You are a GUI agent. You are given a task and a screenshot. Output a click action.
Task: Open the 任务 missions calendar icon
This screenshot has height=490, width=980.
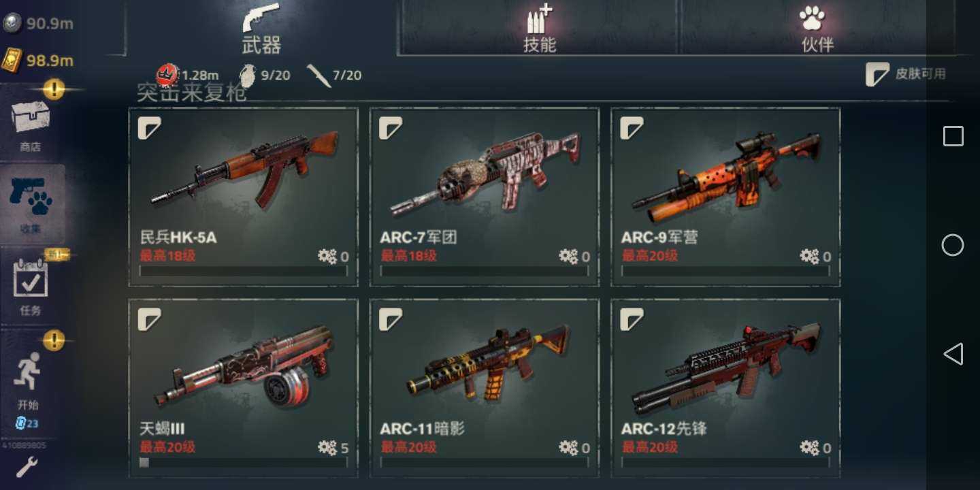[31, 279]
